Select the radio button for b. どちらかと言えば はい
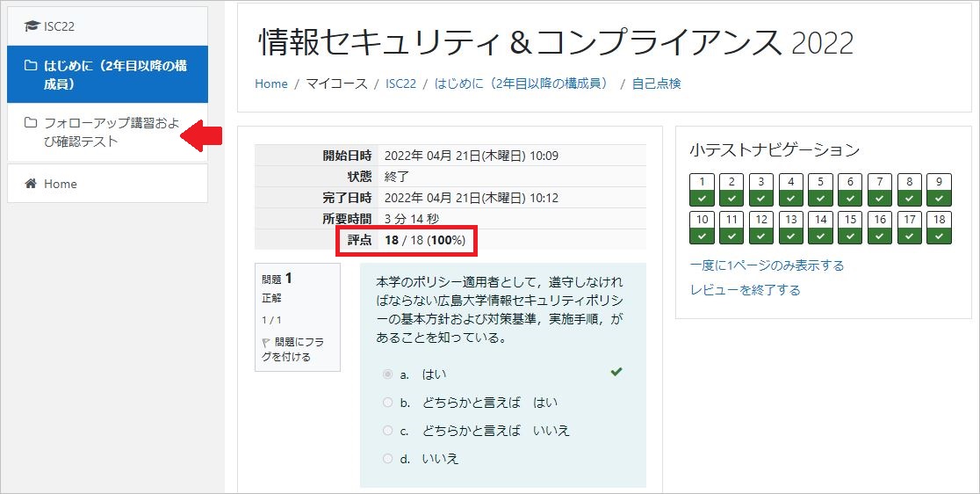 (387, 403)
